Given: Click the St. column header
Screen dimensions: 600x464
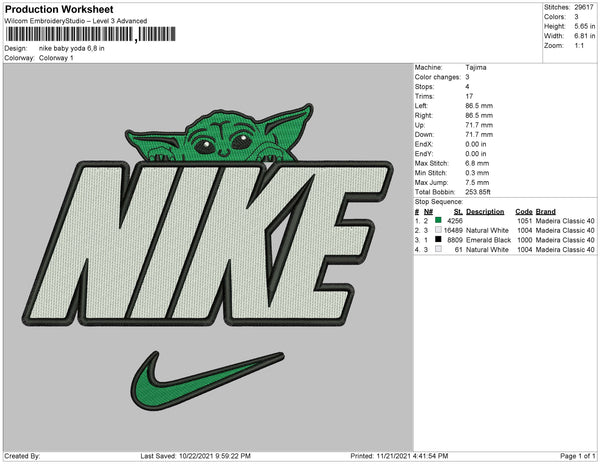Looking at the screenshot, I should (x=458, y=212).
